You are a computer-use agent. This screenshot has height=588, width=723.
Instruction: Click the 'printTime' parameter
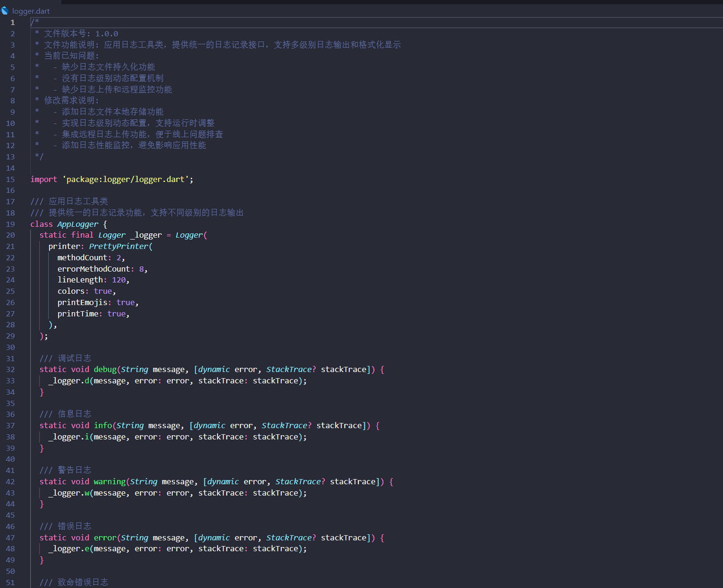78,314
